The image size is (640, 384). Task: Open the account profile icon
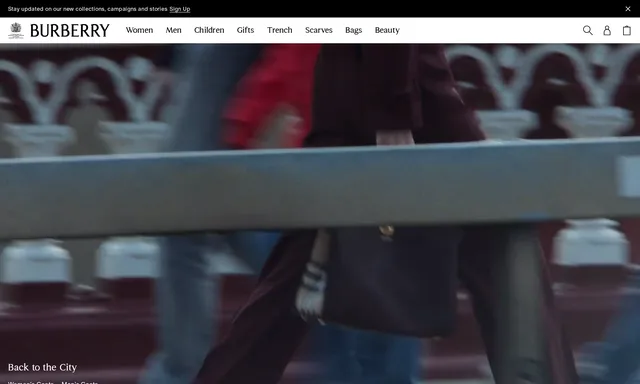pyautogui.click(x=607, y=30)
